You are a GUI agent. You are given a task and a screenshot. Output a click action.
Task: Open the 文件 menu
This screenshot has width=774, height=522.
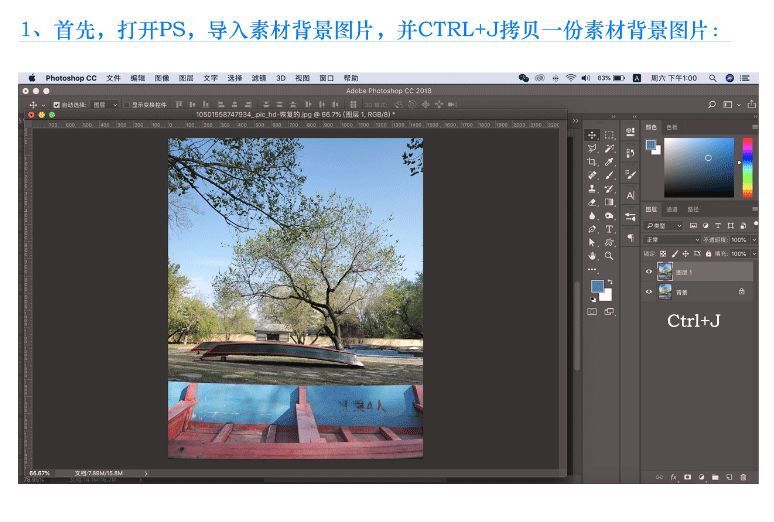point(113,78)
